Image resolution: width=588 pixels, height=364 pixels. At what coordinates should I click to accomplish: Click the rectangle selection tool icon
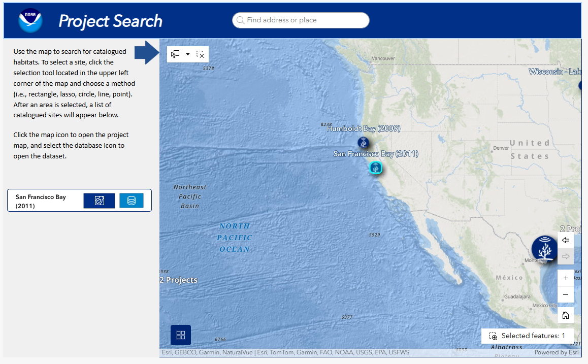(x=176, y=54)
